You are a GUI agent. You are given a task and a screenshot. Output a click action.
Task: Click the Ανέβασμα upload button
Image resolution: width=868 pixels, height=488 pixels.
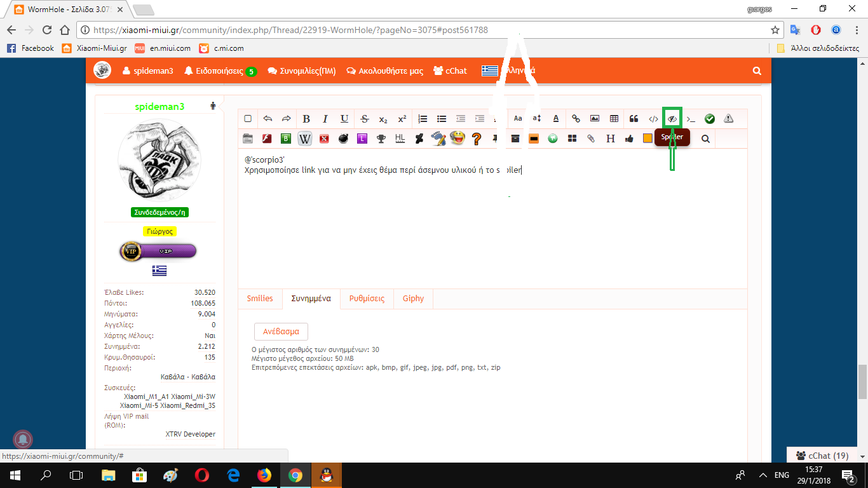click(x=281, y=332)
